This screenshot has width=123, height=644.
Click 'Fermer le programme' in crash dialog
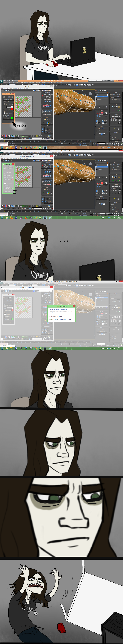57,316
